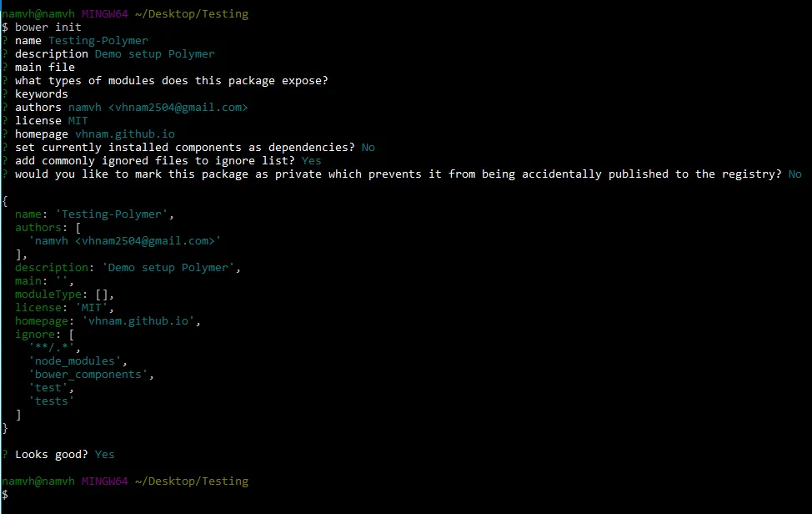The image size is (812, 514).
Task: Click 'No' answer for installed components dependencies
Action: tap(368, 147)
